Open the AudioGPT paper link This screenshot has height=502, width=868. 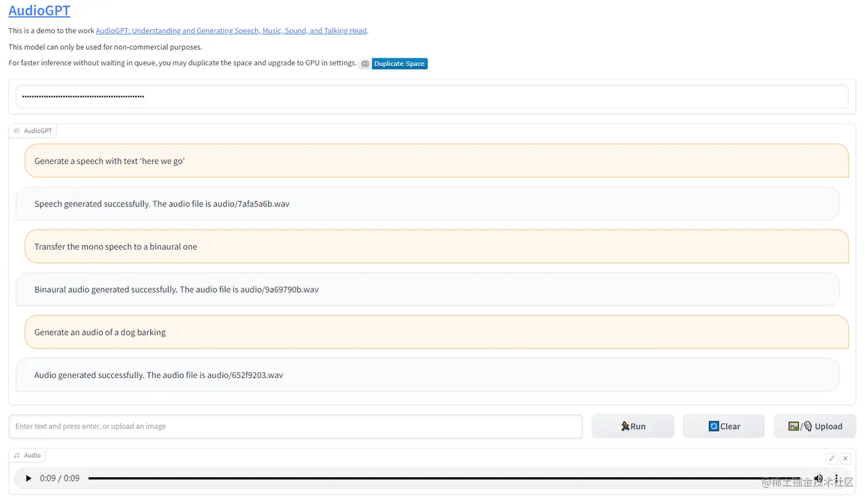[x=231, y=31]
